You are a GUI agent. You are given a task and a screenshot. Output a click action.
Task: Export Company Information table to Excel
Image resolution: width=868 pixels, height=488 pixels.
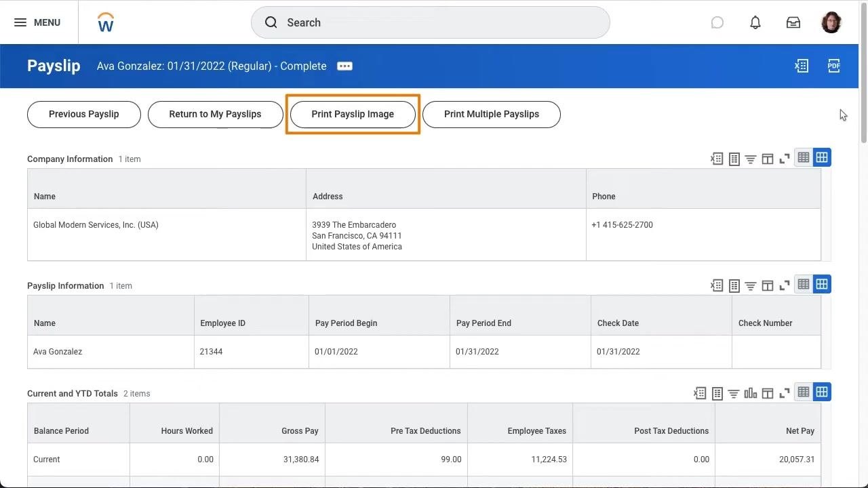[x=717, y=159]
